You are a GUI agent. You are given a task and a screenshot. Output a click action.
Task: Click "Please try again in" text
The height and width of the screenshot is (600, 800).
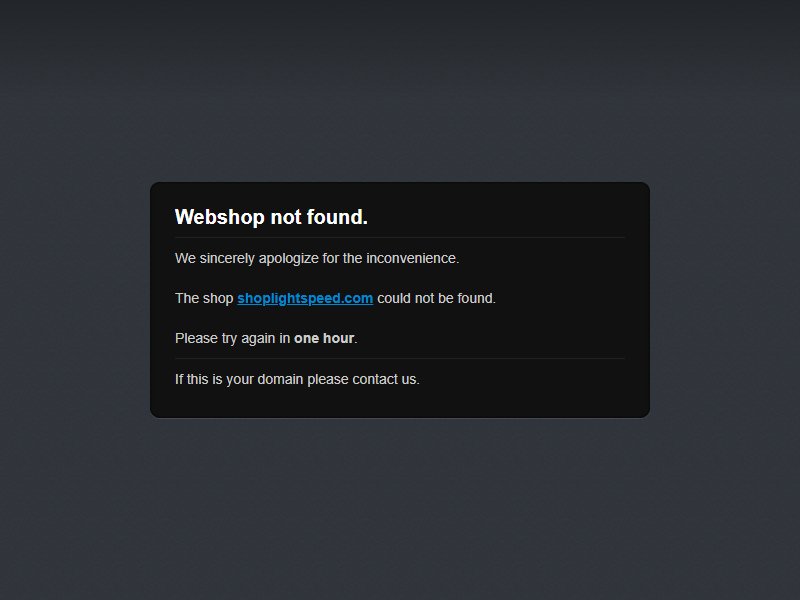tap(232, 339)
